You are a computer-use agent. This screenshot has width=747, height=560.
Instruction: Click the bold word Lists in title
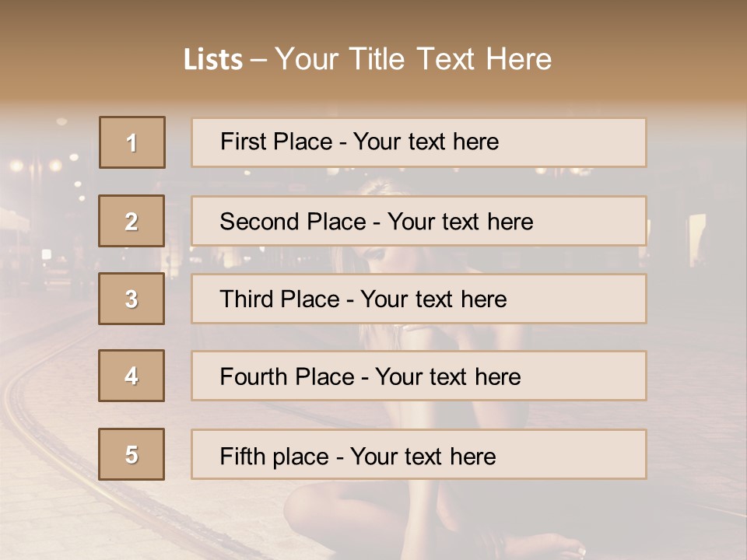pos(213,59)
